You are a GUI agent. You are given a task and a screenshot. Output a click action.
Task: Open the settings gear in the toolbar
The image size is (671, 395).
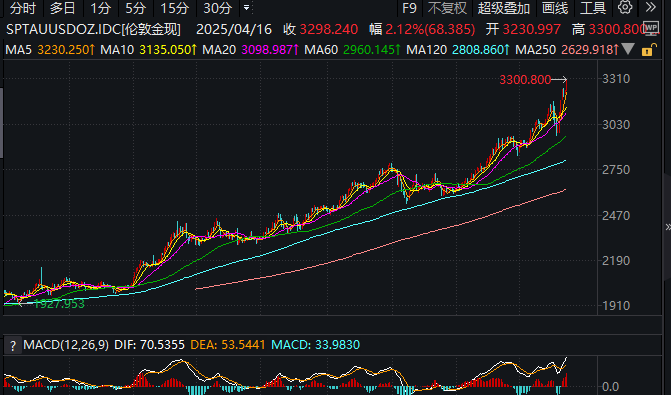tap(625, 7)
